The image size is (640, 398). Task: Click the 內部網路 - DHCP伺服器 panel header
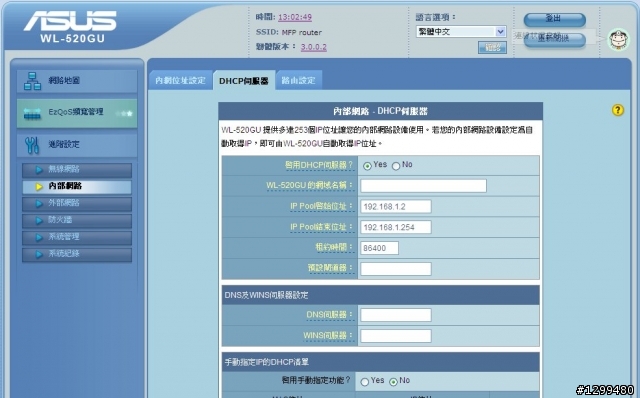tap(380, 111)
